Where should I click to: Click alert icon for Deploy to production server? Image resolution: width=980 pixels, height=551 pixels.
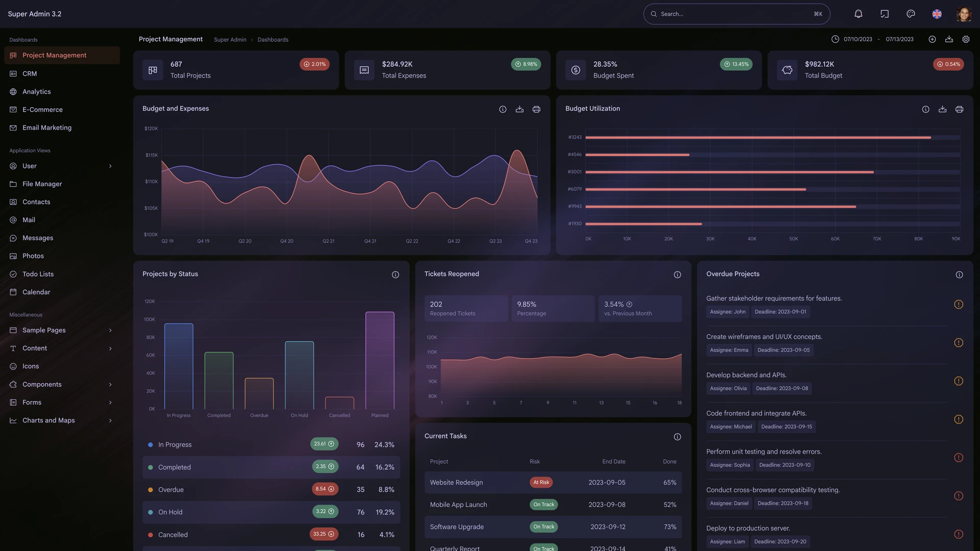click(959, 534)
